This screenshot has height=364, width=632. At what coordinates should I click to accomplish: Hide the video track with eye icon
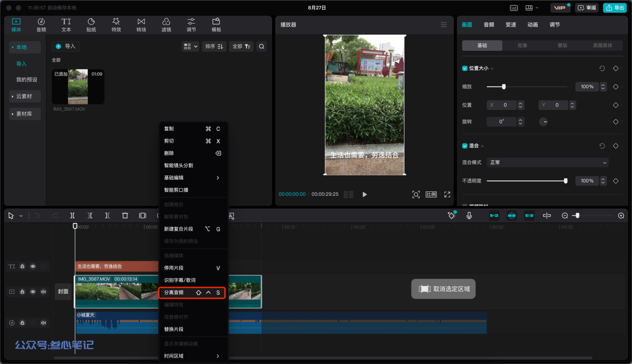(x=33, y=291)
